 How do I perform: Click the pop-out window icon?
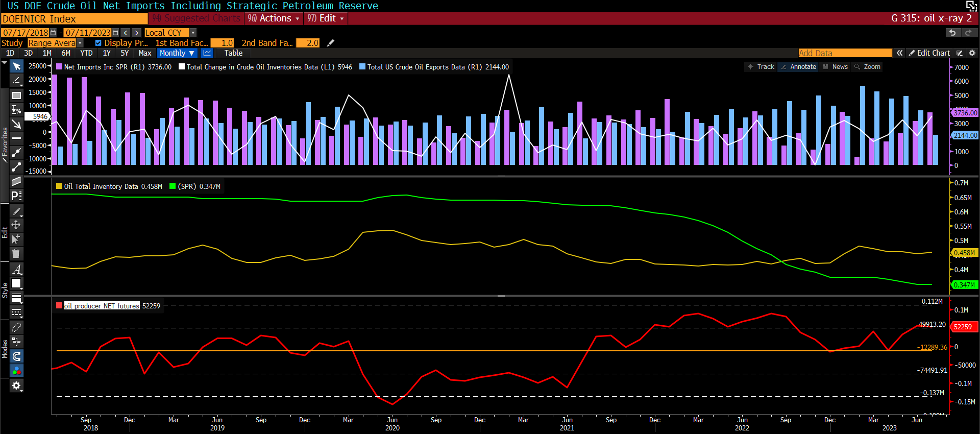[x=971, y=6]
